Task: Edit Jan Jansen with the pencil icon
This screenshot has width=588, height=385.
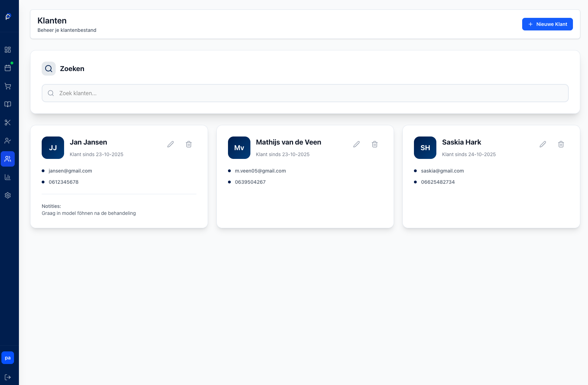Action: click(171, 144)
